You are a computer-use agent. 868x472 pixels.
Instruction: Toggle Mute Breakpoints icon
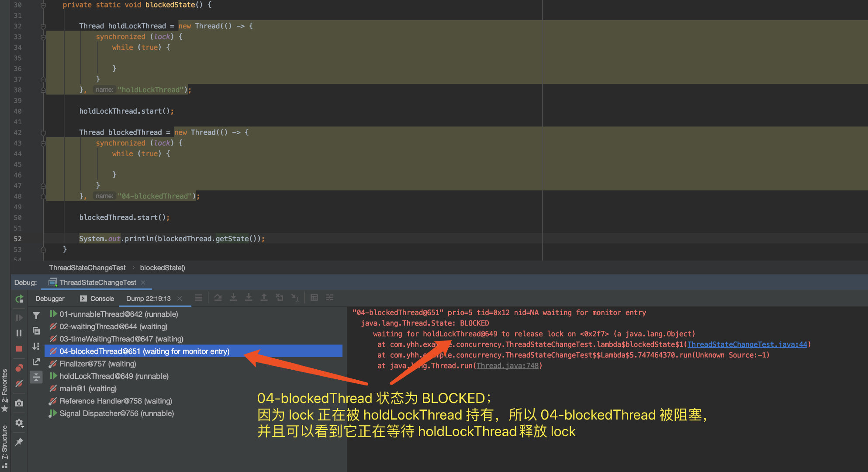pos(19,384)
